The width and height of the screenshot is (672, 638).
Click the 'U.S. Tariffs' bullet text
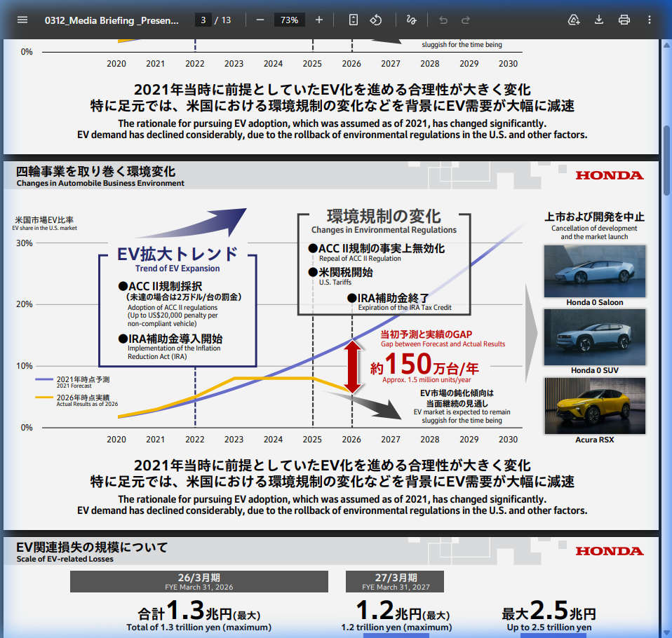[335, 282]
